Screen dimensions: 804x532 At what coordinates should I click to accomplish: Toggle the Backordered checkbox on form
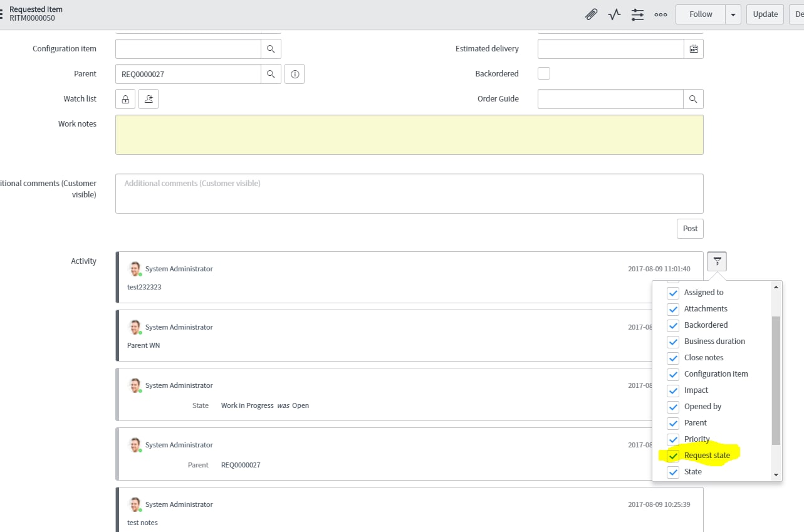(544, 73)
